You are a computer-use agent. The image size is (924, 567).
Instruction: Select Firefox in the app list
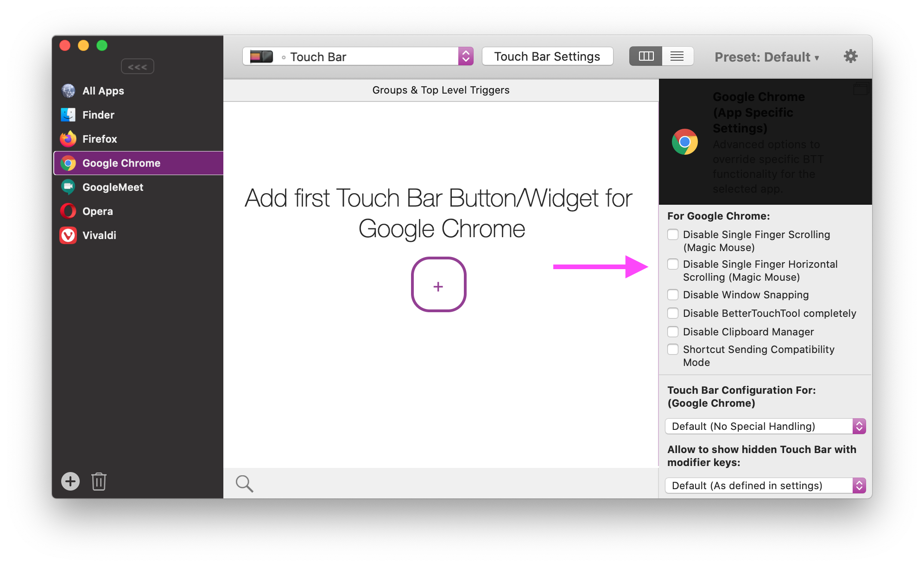[138, 139]
